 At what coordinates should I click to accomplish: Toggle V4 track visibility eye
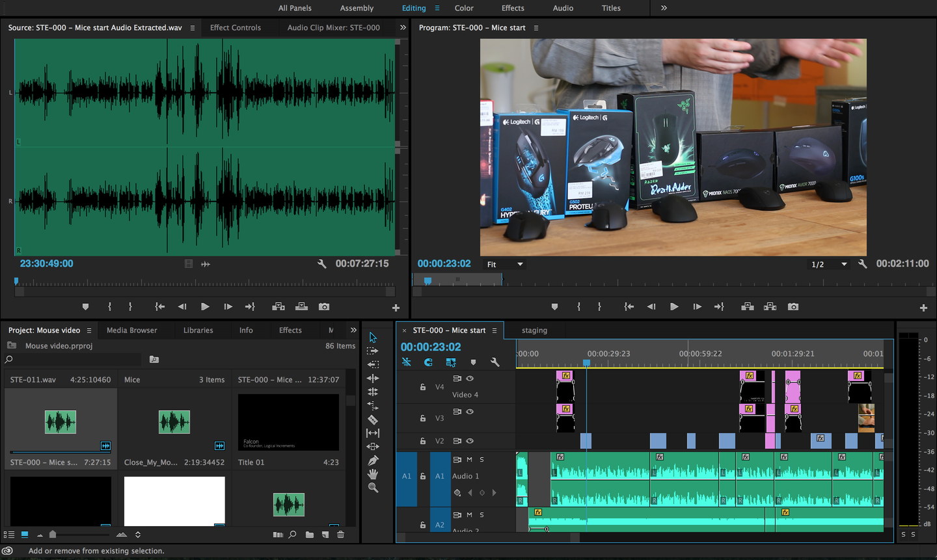coord(470,379)
